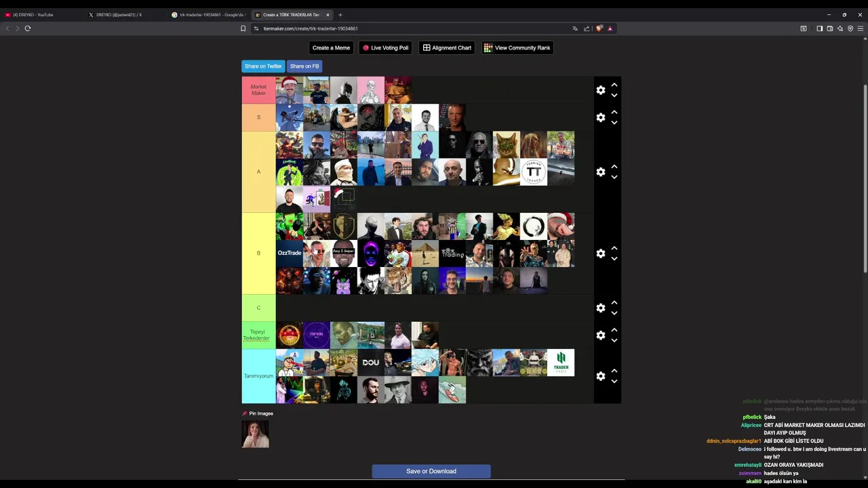View Community Rank page
The width and height of the screenshot is (868, 488).
click(517, 47)
